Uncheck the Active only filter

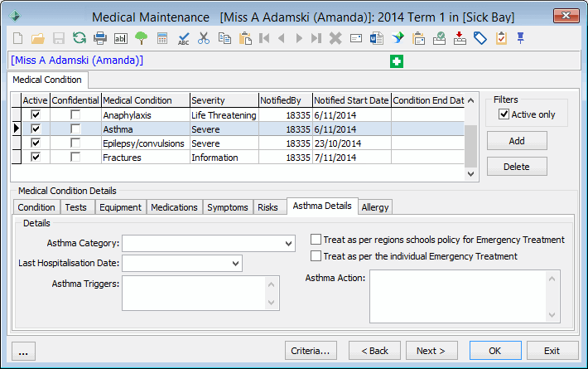pyautogui.click(x=504, y=114)
